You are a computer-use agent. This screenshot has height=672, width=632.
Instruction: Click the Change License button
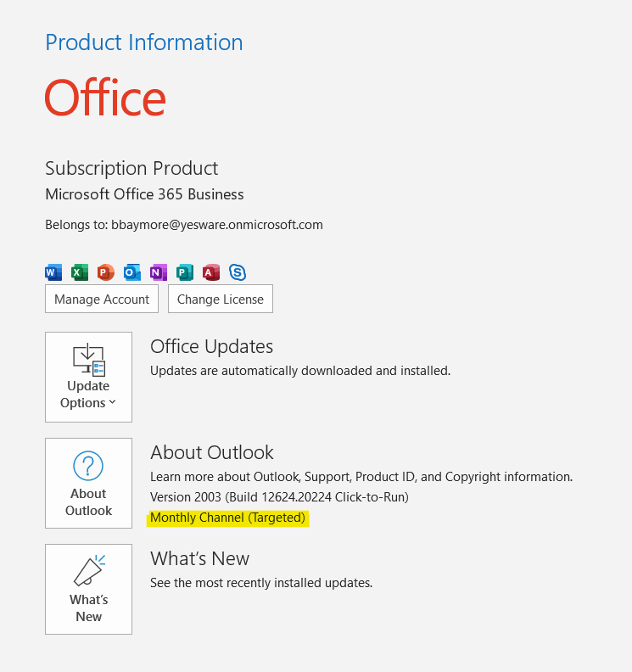[221, 299]
